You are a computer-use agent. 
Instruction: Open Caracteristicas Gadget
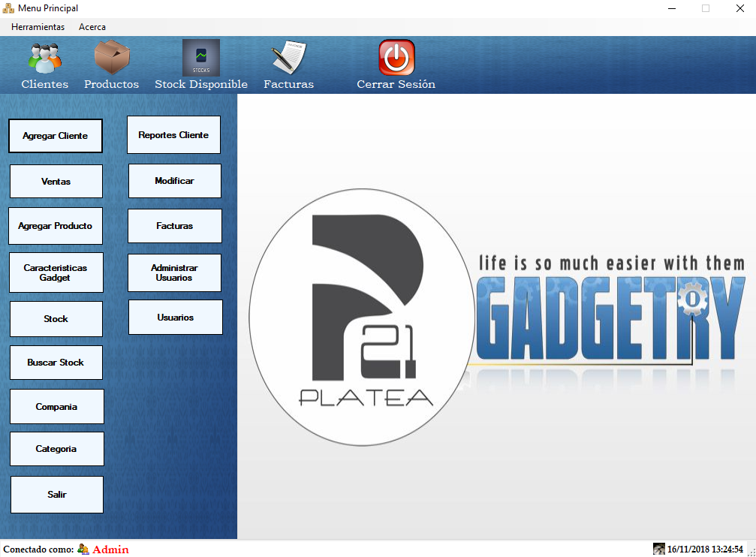[56, 272]
